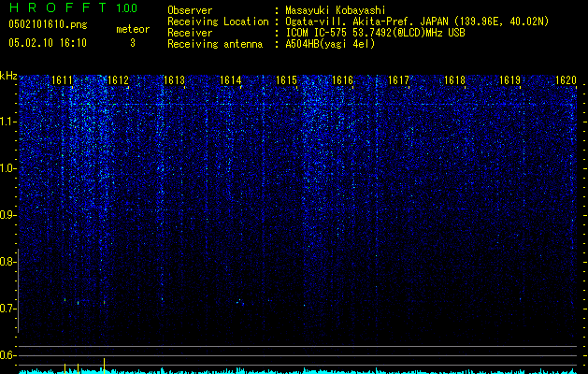Click the 1613 time marker
The height and width of the screenshot is (374, 588).
(x=175, y=80)
